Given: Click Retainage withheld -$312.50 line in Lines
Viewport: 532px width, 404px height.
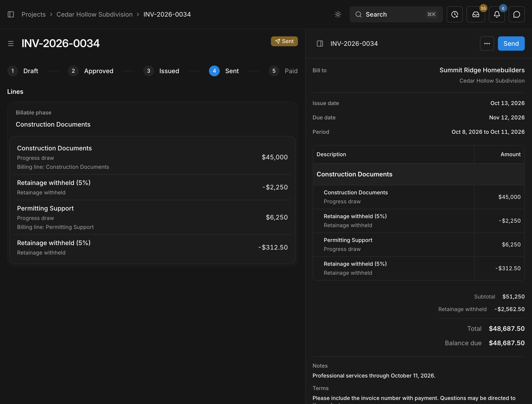Looking at the screenshot, I should coord(152,247).
